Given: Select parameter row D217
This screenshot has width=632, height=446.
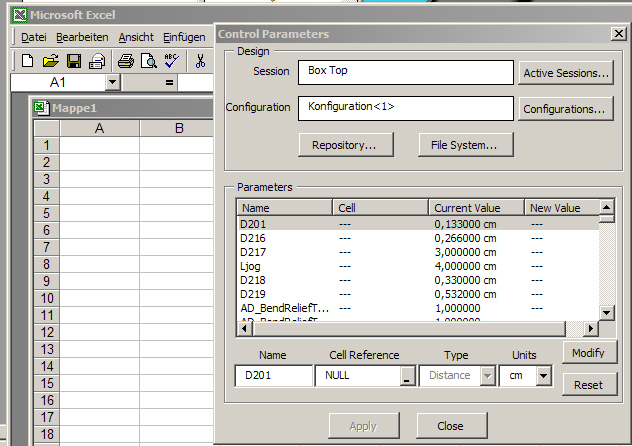Looking at the screenshot, I should click(x=418, y=252).
